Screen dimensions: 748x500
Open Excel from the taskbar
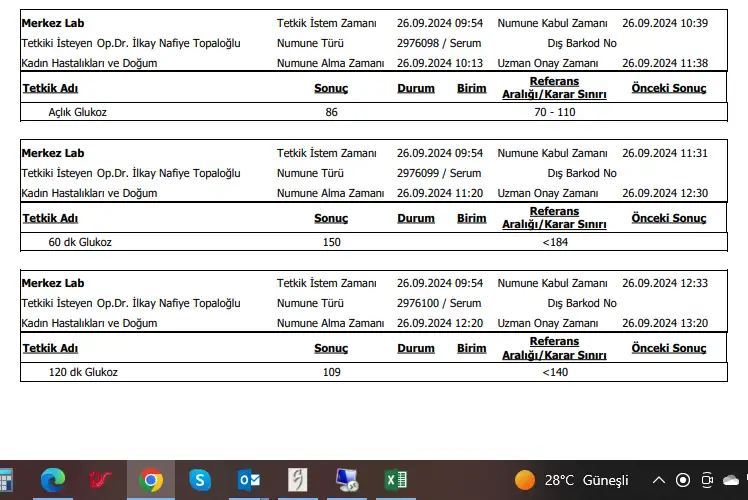(x=396, y=481)
